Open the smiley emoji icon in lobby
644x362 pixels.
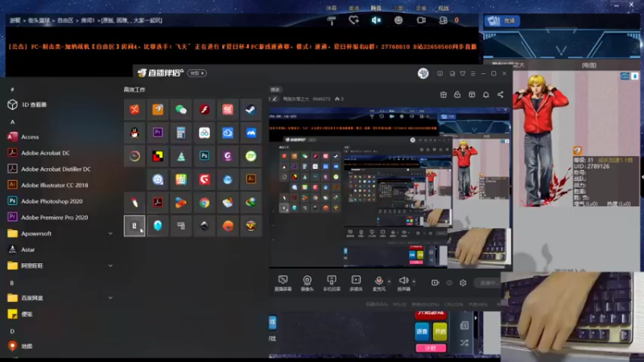(398, 20)
